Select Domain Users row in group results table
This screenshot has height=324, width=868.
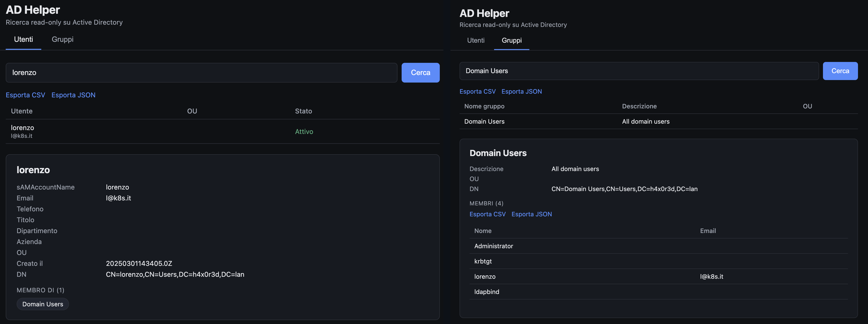click(x=659, y=122)
